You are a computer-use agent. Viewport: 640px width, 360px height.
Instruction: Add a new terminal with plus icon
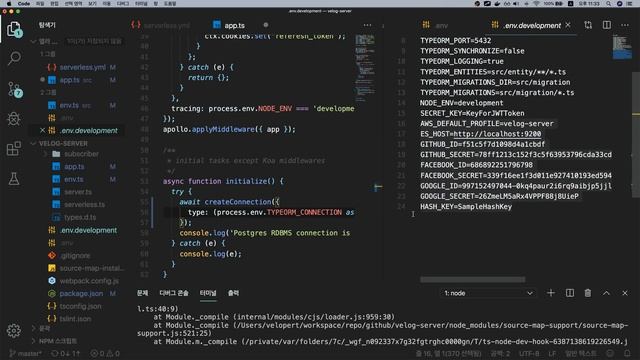(x=551, y=293)
